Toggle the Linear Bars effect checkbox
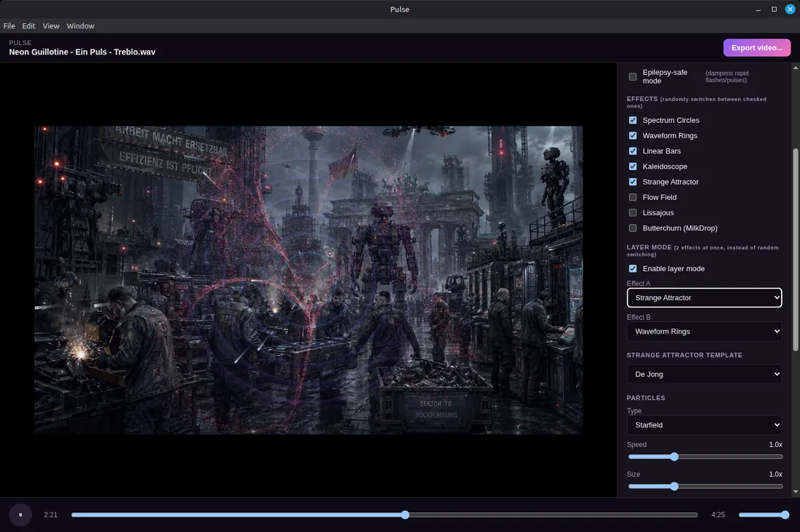Image resolution: width=800 pixels, height=532 pixels. [633, 151]
